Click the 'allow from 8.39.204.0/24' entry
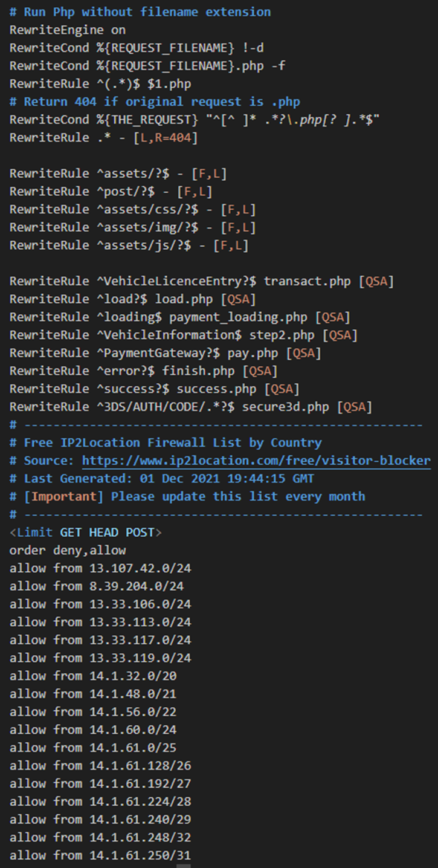Viewport: 438px width, 868px height. click(x=97, y=586)
